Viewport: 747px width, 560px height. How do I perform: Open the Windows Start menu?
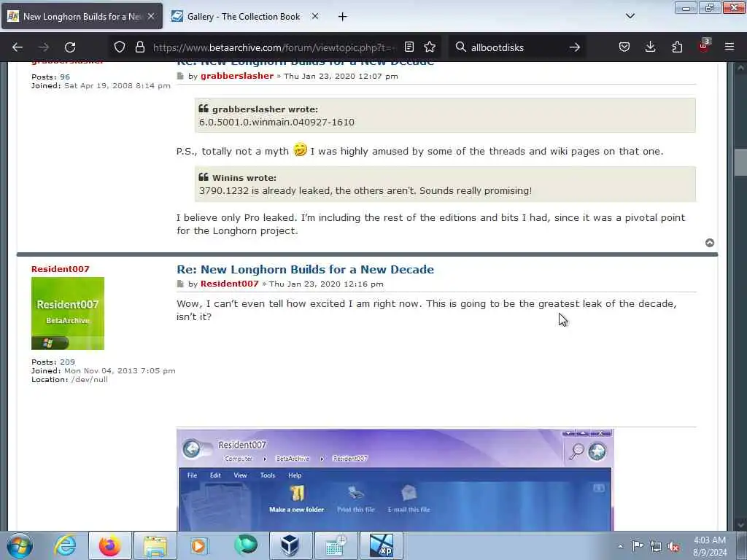[x=20, y=545]
